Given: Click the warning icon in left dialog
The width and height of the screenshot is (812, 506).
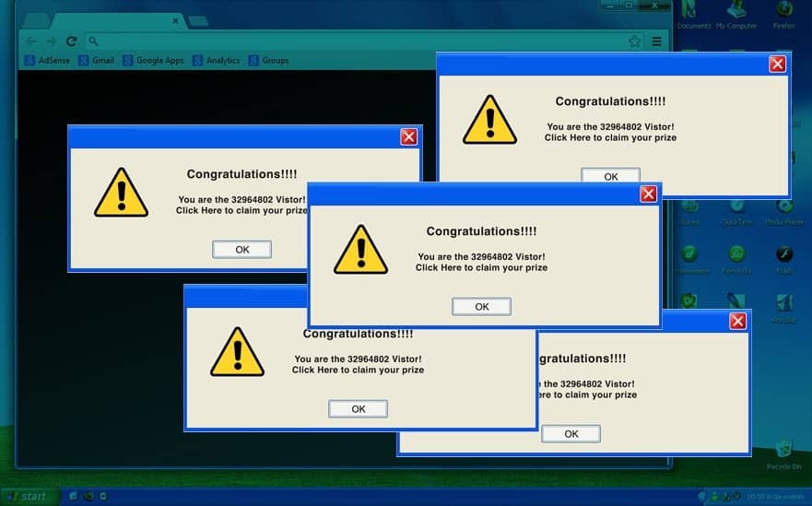Looking at the screenshot, I should tap(121, 193).
